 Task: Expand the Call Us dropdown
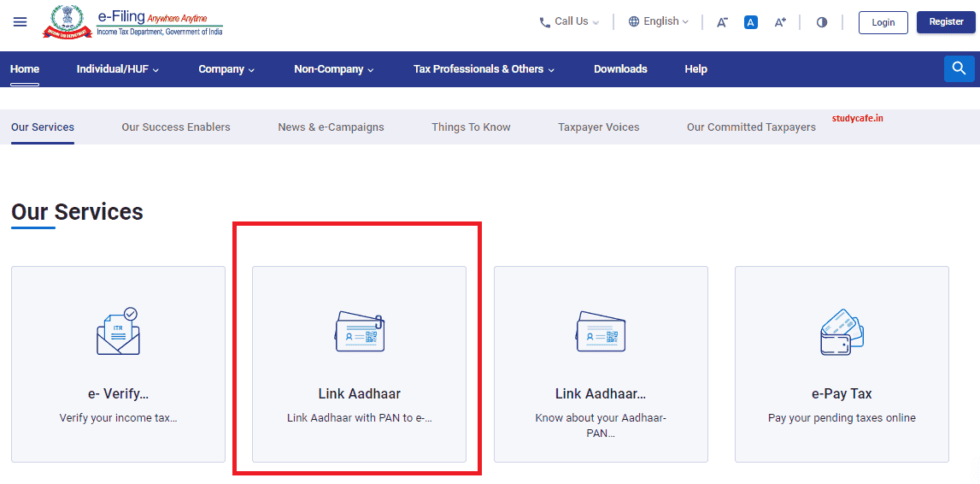click(x=569, y=21)
